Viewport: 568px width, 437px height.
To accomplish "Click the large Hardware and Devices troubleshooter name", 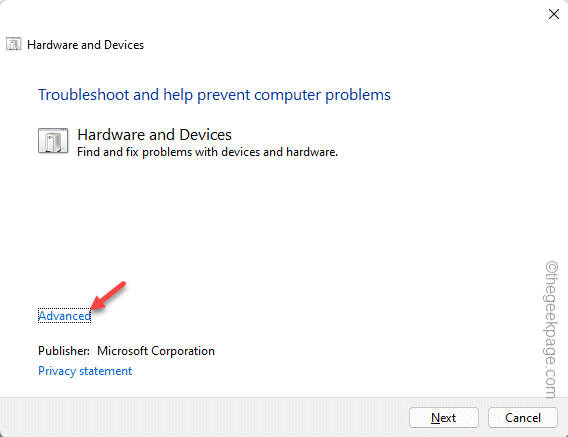I will click(155, 134).
